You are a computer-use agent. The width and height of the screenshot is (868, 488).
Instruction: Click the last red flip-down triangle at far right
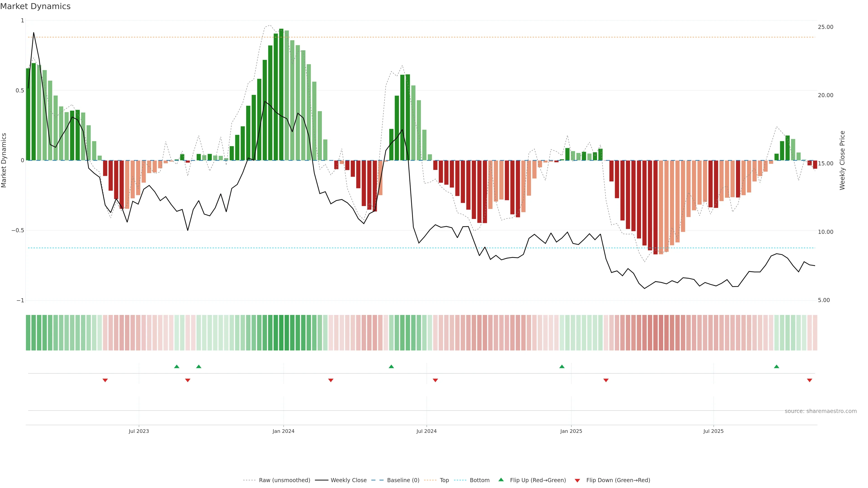coord(809,380)
